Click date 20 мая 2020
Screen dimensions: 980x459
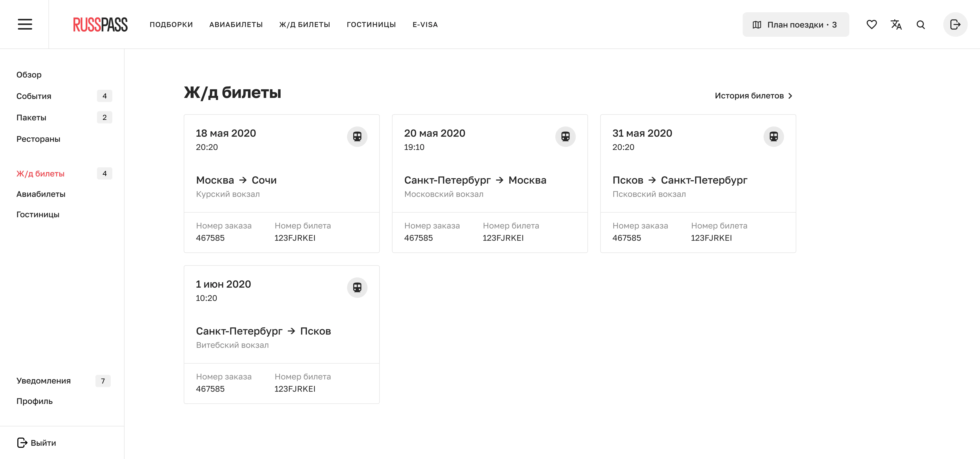pyautogui.click(x=435, y=133)
